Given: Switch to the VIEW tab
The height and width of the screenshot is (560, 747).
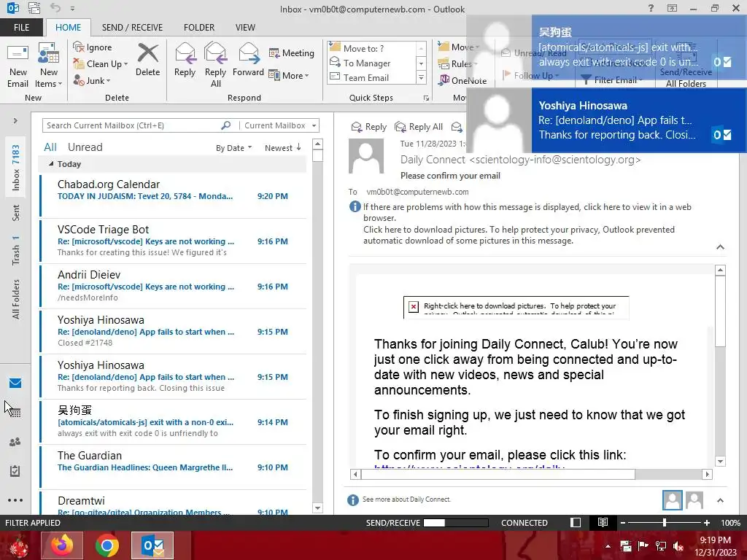Looking at the screenshot, I should tap(245, 27).
